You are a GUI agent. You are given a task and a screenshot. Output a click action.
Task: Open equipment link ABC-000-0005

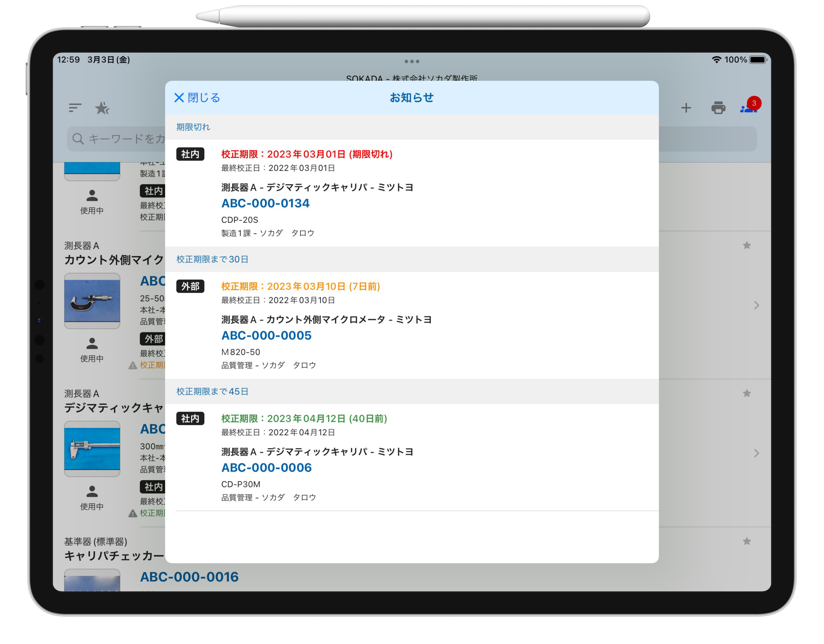tap(266, 335)
